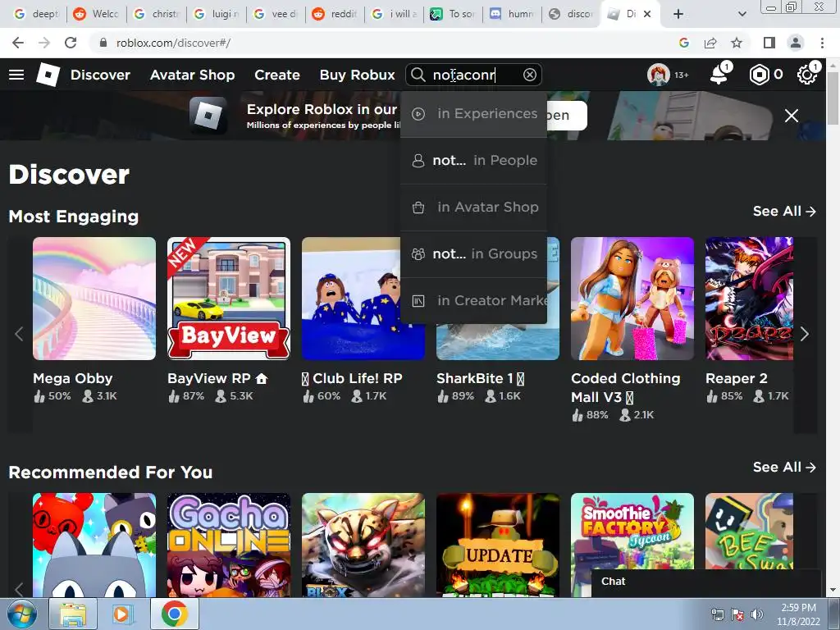Open the notifications bell
The image size is (840, 630).
coord(719,75)
